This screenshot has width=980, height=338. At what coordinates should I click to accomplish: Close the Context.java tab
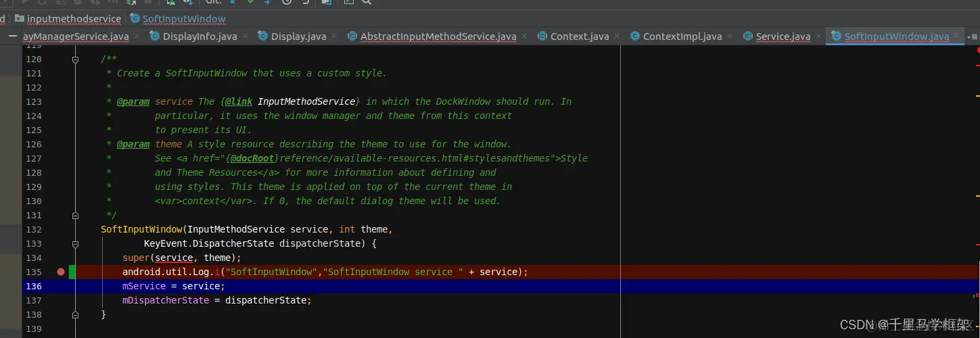(617, 37)
